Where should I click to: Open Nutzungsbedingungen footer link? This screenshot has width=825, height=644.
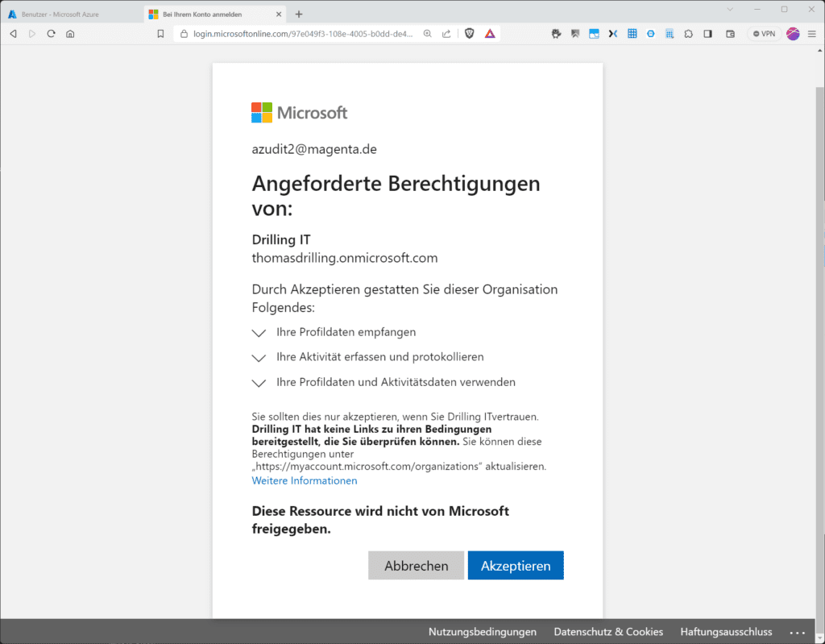coord(483,631)
